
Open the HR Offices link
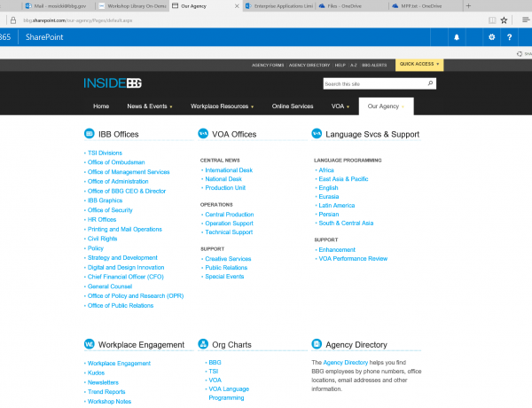click(x=102, y=220)
